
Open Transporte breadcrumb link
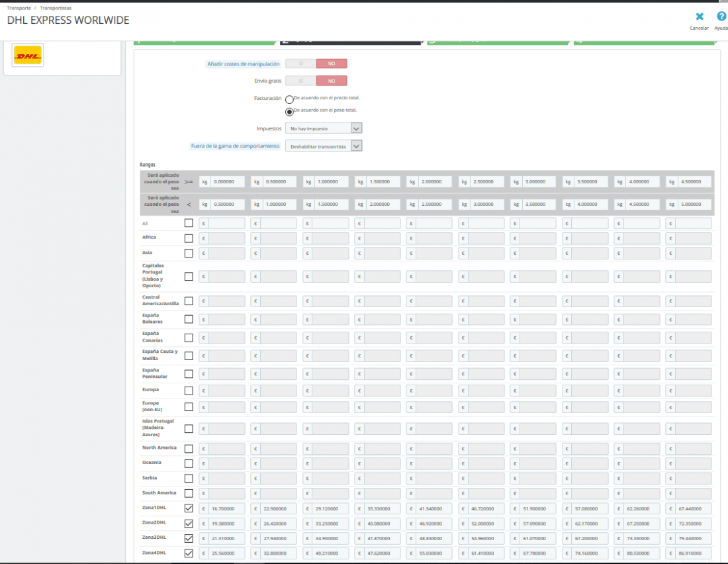(x=19, y=8)
